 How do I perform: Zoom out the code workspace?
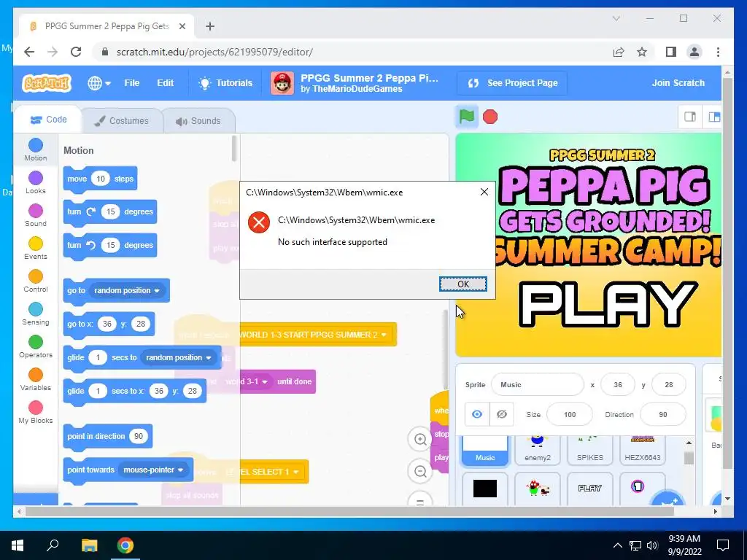click(x=420, y=472)
